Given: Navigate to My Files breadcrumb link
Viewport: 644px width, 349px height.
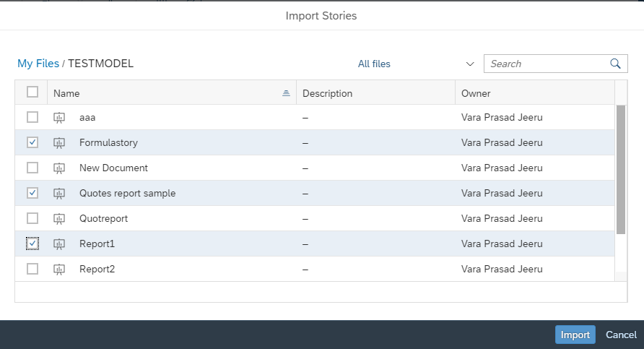Looking at the screenshot, I should click(38, 64).
